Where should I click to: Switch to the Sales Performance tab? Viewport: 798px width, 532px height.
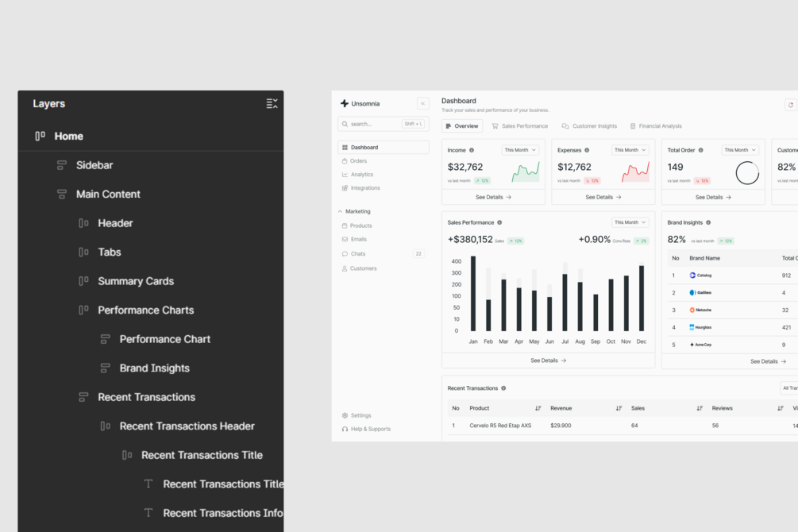[x=519, y=125]
